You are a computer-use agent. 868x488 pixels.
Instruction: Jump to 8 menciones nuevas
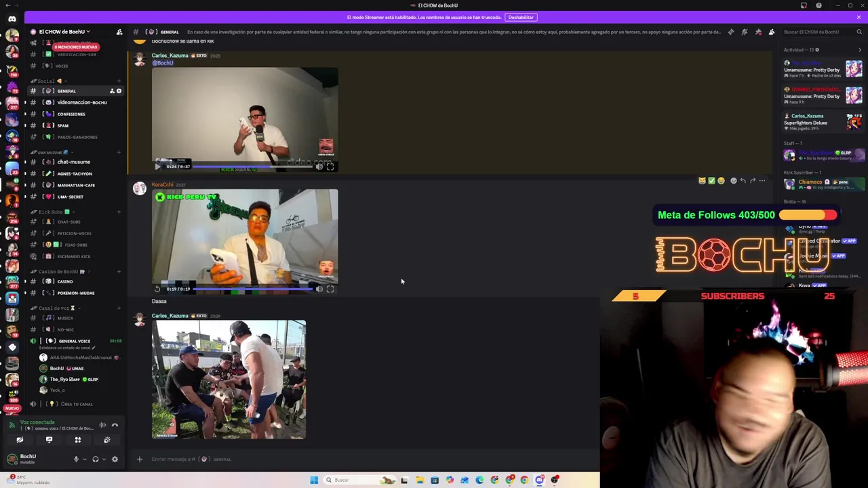[x=77, y=47]
